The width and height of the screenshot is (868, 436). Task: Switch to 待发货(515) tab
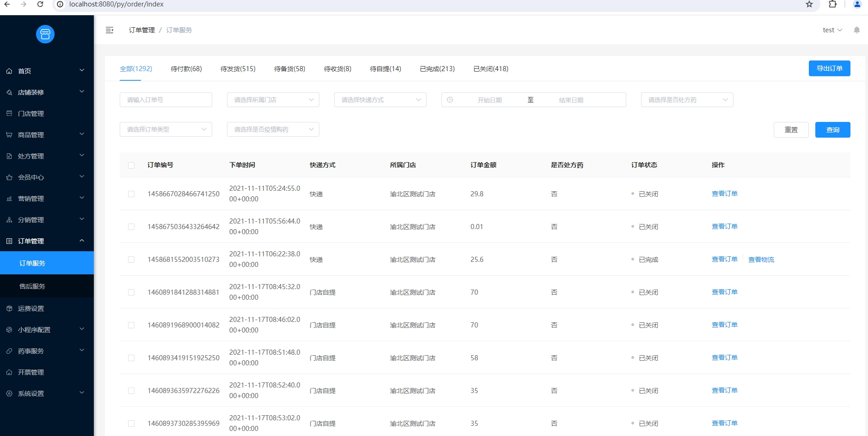(238, 69)
